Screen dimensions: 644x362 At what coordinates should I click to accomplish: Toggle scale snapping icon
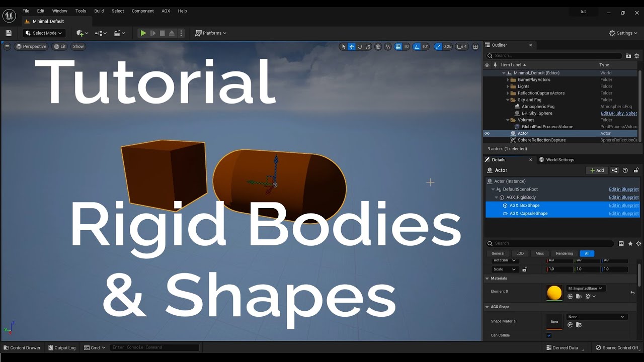click(438, 47)
